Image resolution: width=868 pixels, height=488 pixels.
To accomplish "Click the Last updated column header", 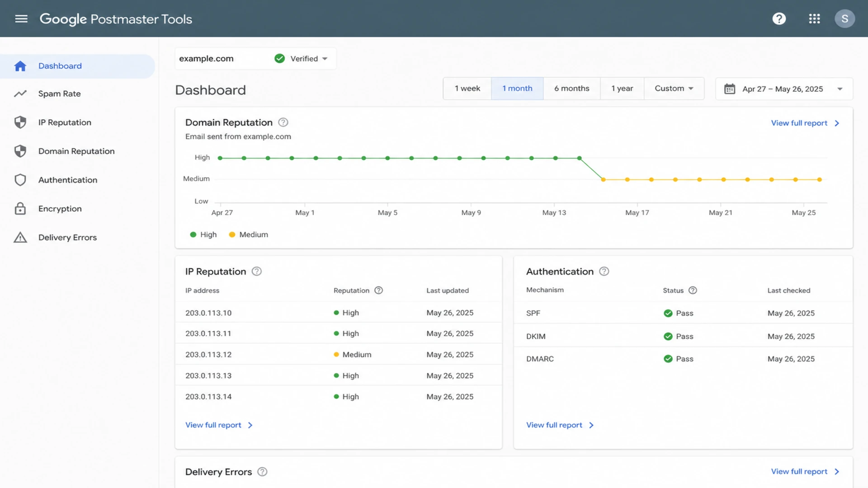I will (x=448, y=291).
